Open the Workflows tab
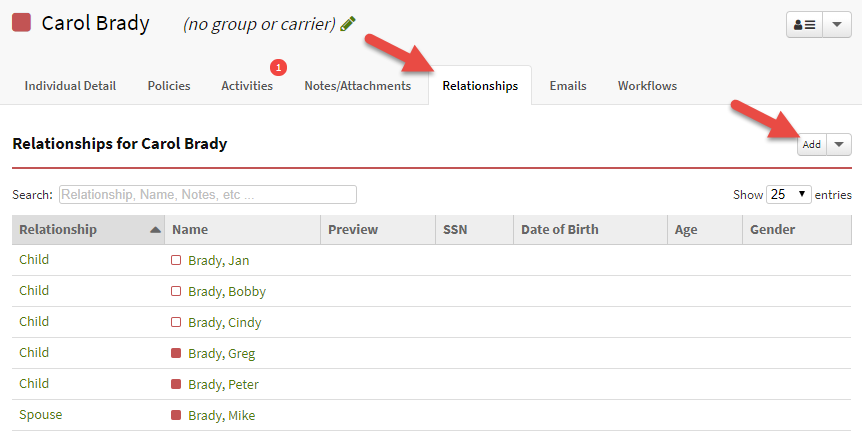Image resolution: width=862 pixels, height=440 pixels. pos(647,86)
